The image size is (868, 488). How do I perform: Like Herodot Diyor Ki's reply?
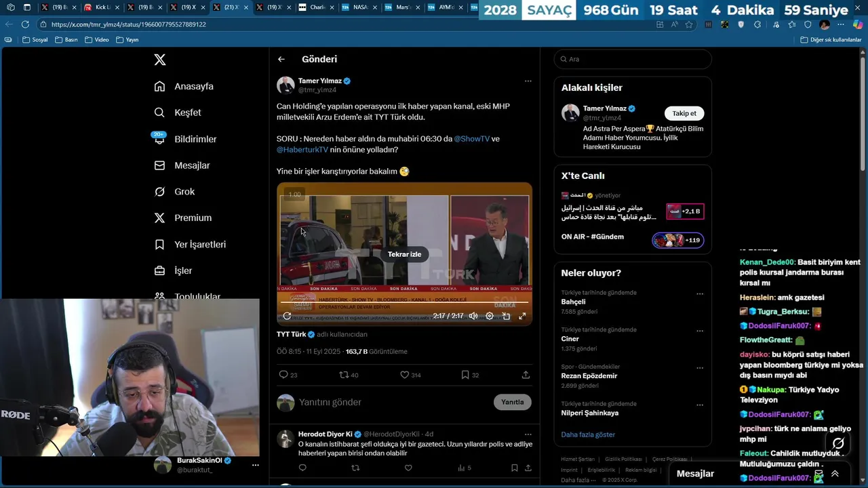408,468
